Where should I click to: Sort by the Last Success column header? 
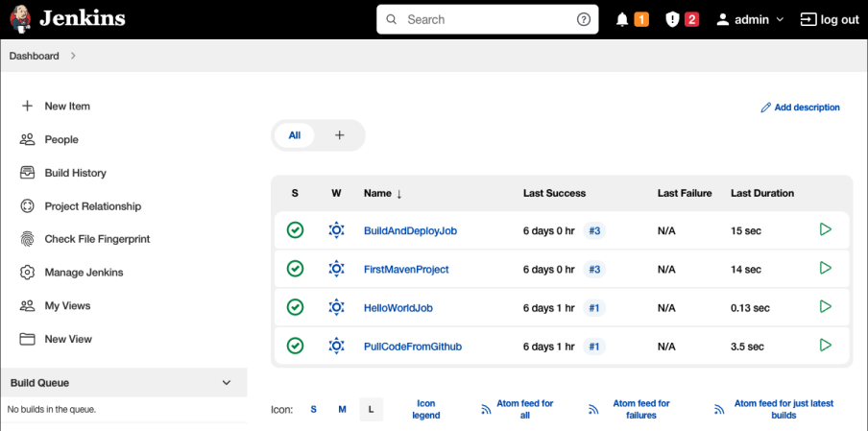coord(554,193)
